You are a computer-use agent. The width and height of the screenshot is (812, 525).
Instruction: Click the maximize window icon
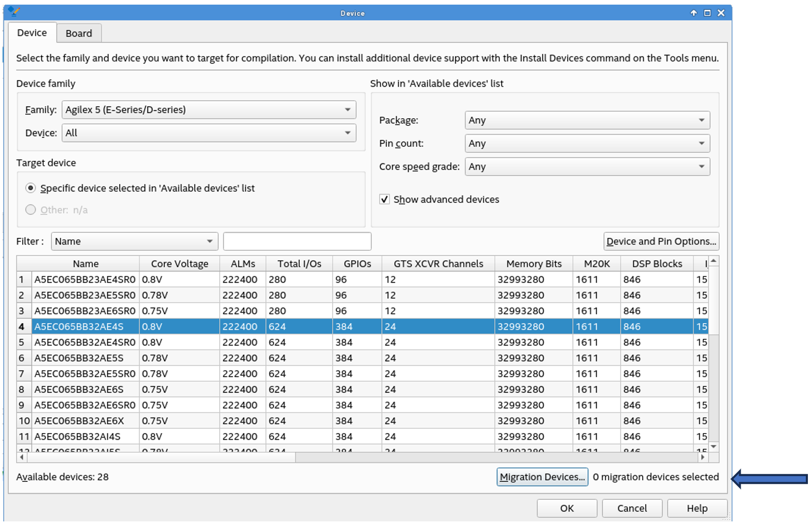click(x=707, y=13)
